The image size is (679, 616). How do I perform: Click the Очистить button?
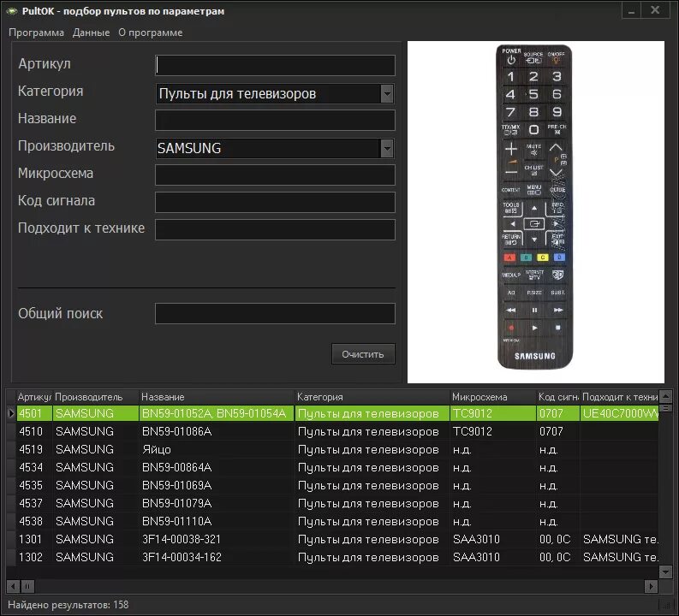[363, 354]
